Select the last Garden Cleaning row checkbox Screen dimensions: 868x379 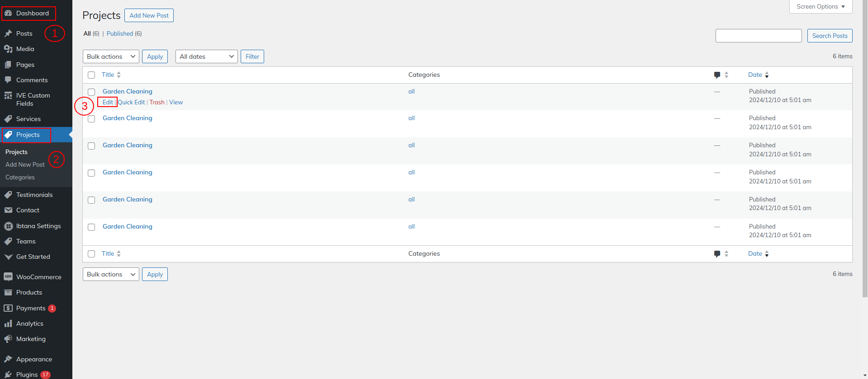coord(91,227)
